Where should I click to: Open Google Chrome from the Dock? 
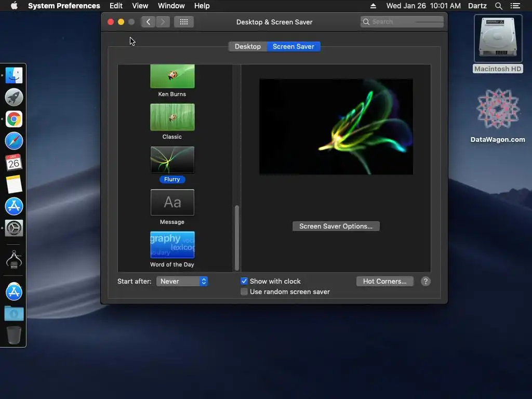[x=14, y=119]
